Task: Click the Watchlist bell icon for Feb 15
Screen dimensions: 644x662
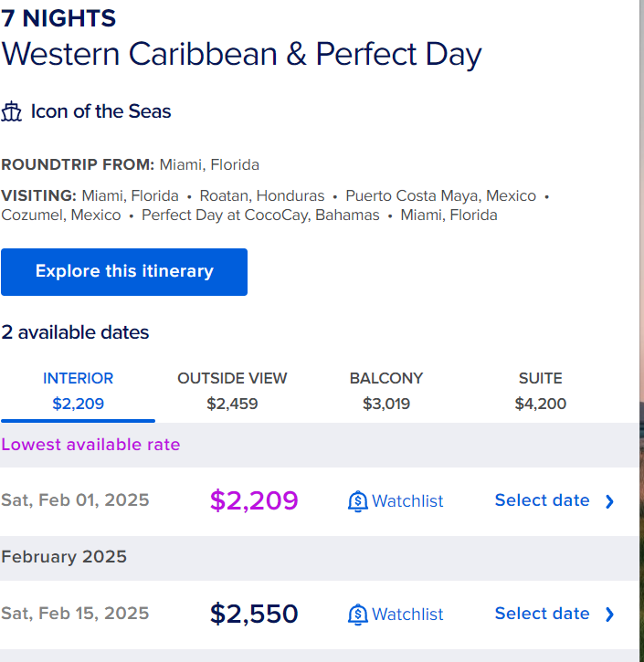Action: point(358,615)
